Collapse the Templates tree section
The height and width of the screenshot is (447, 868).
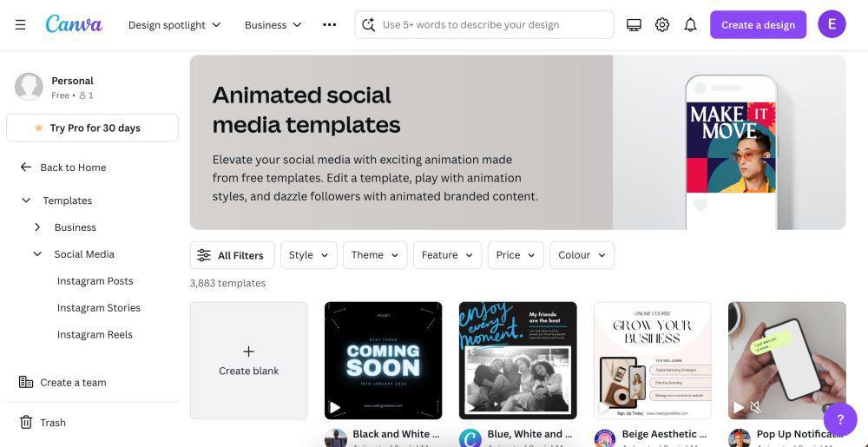(26, 200)
